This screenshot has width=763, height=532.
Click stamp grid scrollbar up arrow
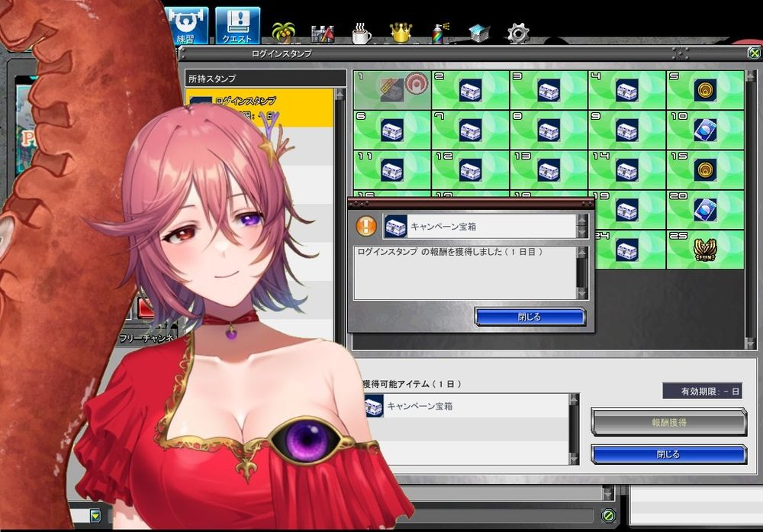click(x=751, y=76)
